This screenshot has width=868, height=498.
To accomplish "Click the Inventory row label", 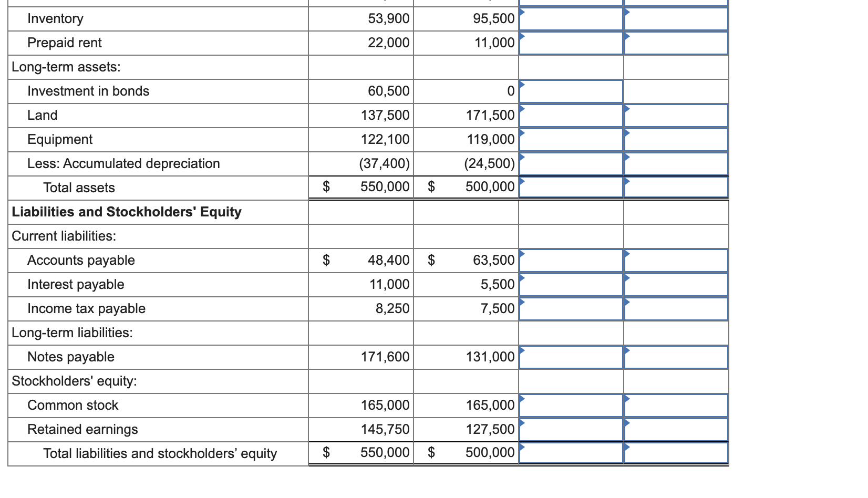I will coord(55,19).
